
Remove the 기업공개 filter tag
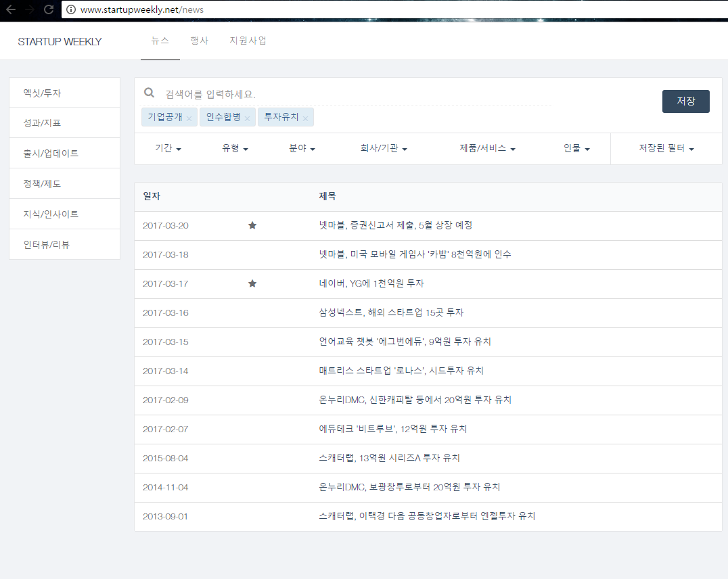point(189,118)
